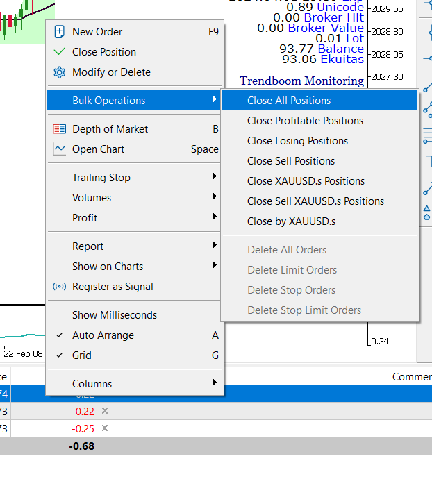This screenshot has height=504, width=432.
Task: Expand the Volumes submenu
Action: (135, 198)
